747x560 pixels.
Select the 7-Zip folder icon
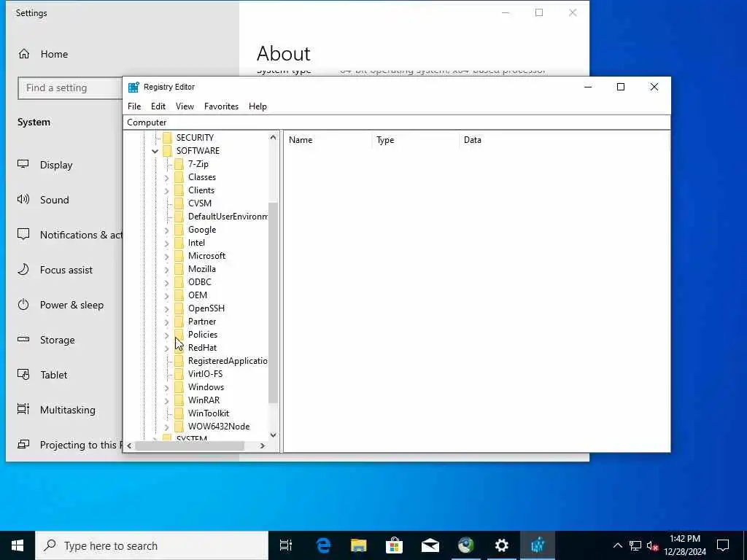[x=179, y=164]
